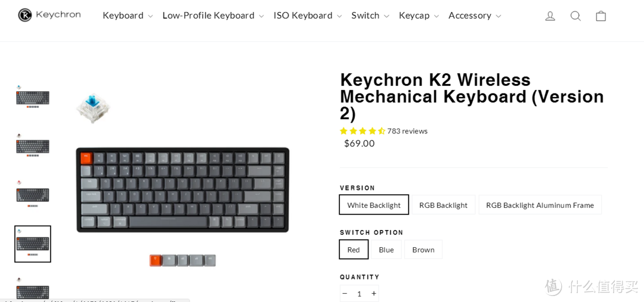Expand the Low-Profile Keyboard menu
644x302 pixels.
coord(213,15)
